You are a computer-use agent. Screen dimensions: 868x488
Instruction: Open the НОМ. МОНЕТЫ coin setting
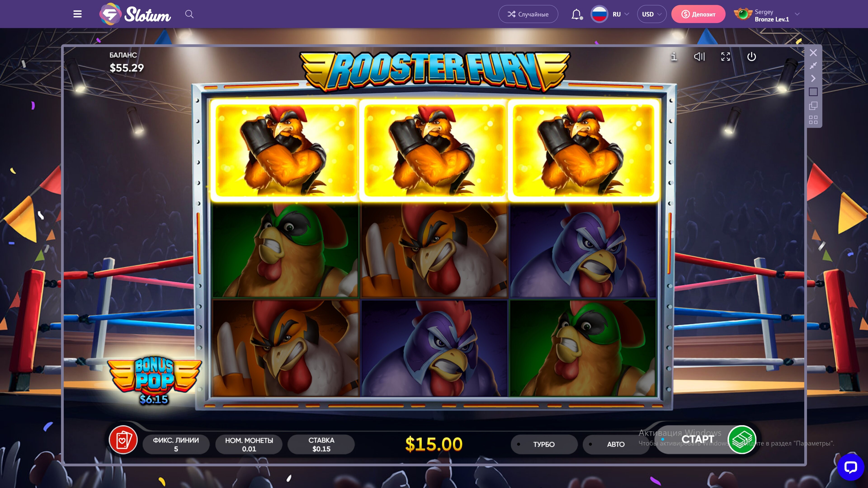pyautogui.click(x=249, y=444)
